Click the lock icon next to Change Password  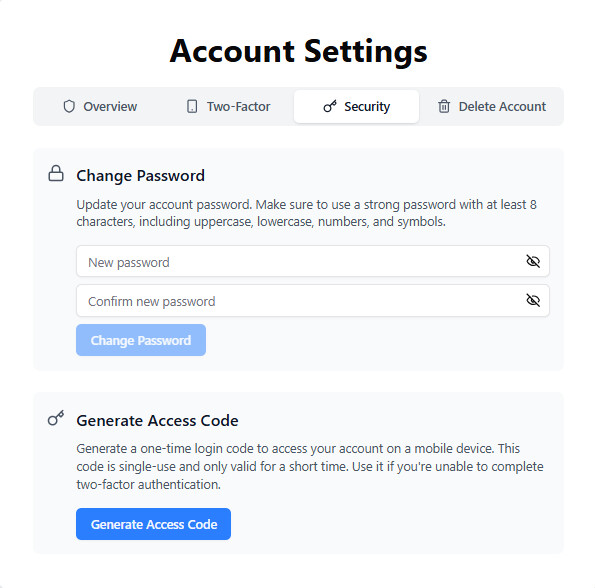pos(56,173)
